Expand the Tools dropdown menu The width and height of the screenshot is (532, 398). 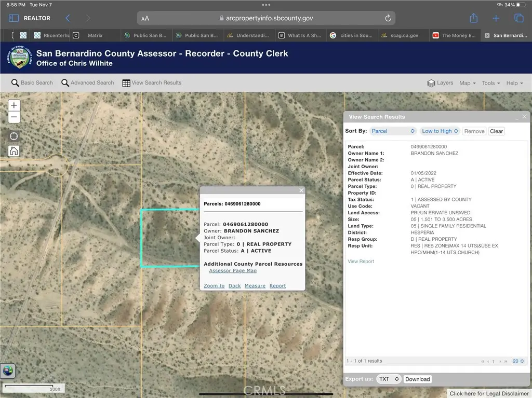[x=490, y=83]
